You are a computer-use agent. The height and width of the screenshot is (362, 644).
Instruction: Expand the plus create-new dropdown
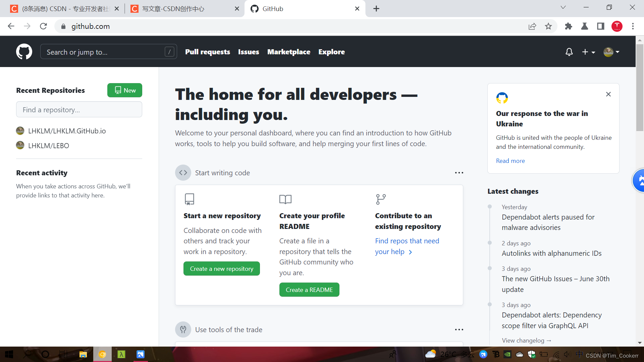[x=588, y=52]
